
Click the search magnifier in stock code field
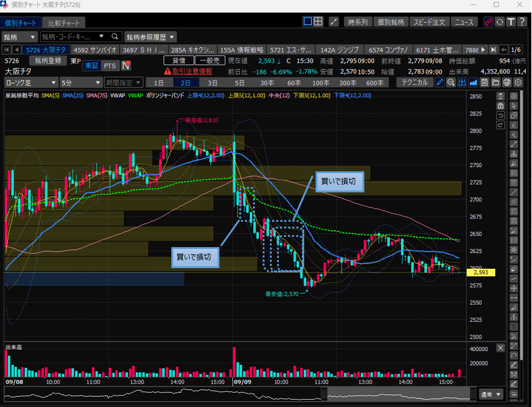(114, 37)
